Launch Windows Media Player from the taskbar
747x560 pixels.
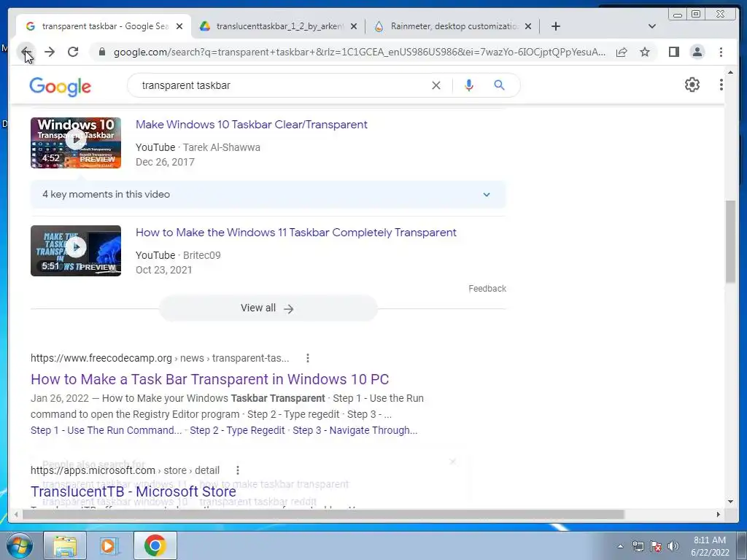pyautogui.click(x=109, y=545)
